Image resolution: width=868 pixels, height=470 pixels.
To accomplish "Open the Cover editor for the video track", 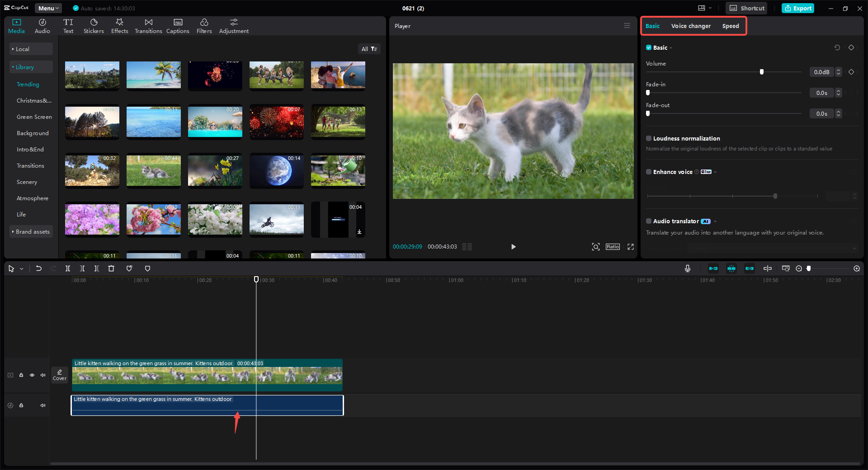I will coord(60,375).
